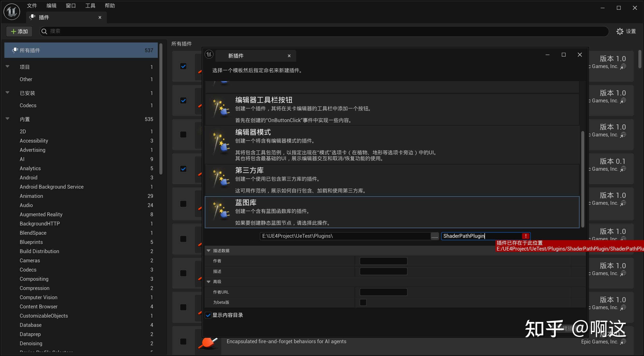Click the 添加 button
The width and height of the screenshot is (644, 356).
click(x=19, y=31)
